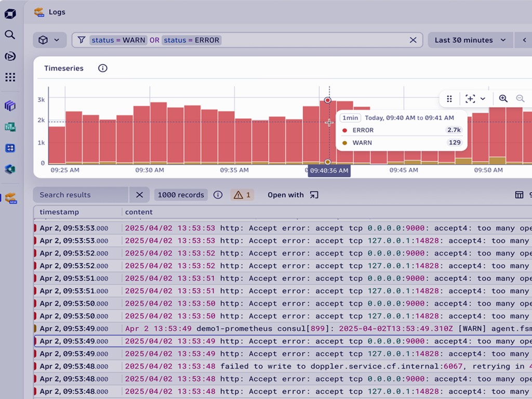532x399 pixels.
Task: Click the top data point marker on the crosshair
Action: click(327, 100)
